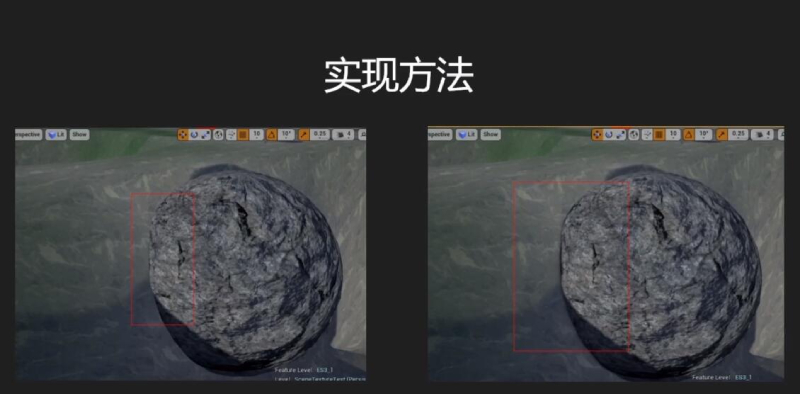This screenshot has height=394, width=800.
Task: Open scale snap 0.25 dropdown in left viewport
Action: point(320,135)
